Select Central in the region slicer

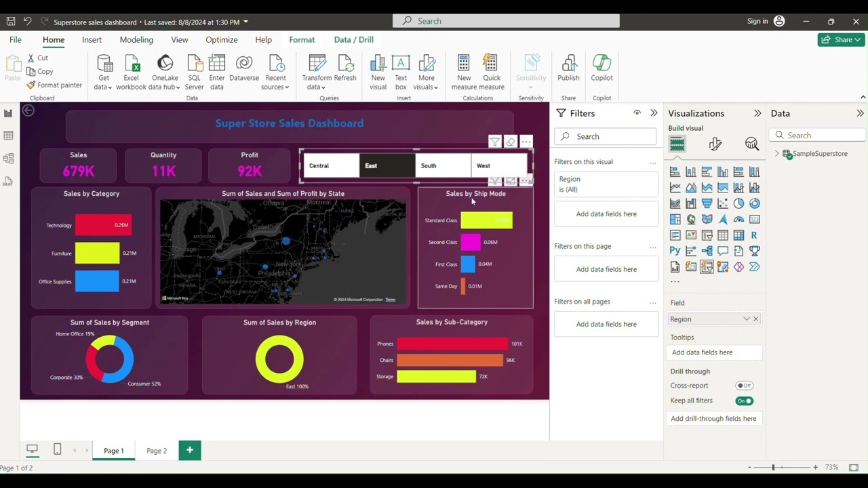click(331, 165)
